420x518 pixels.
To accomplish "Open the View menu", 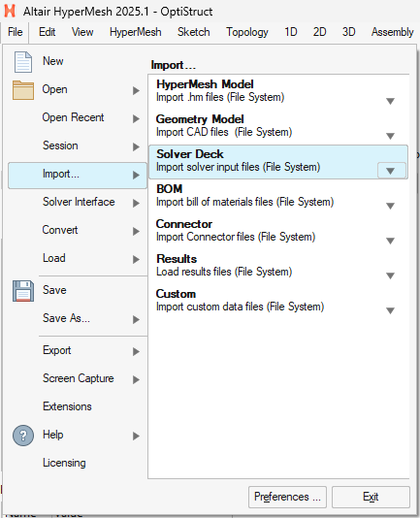I will click(x=82, y=32).
